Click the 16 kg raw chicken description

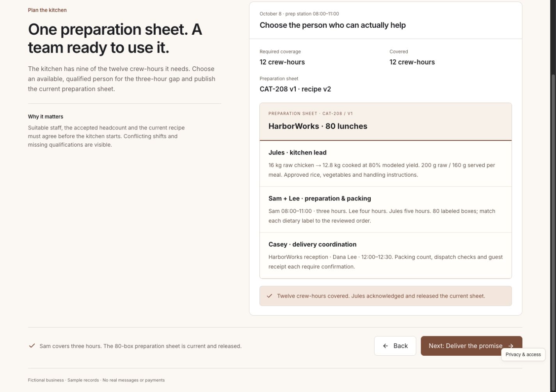382,170
